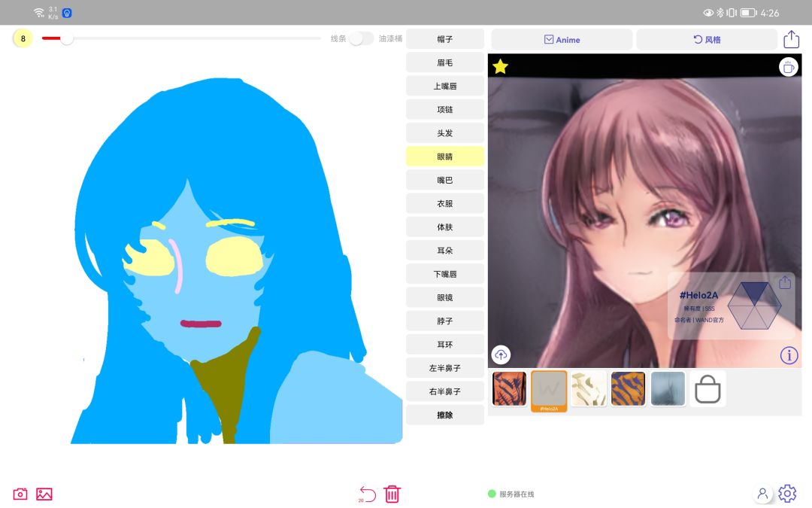
Task: Pick the purple-orange striped style thumbnail
Action: 628,389
